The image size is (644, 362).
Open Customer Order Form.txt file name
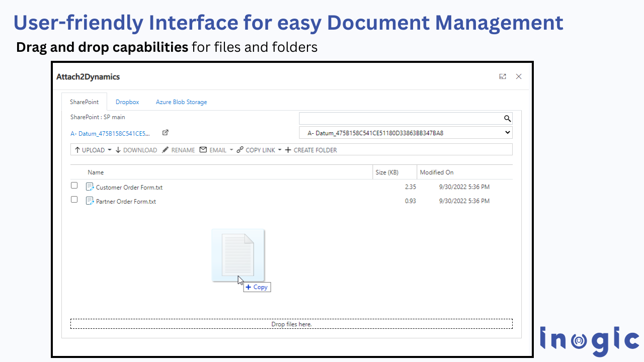coord(129,188)
